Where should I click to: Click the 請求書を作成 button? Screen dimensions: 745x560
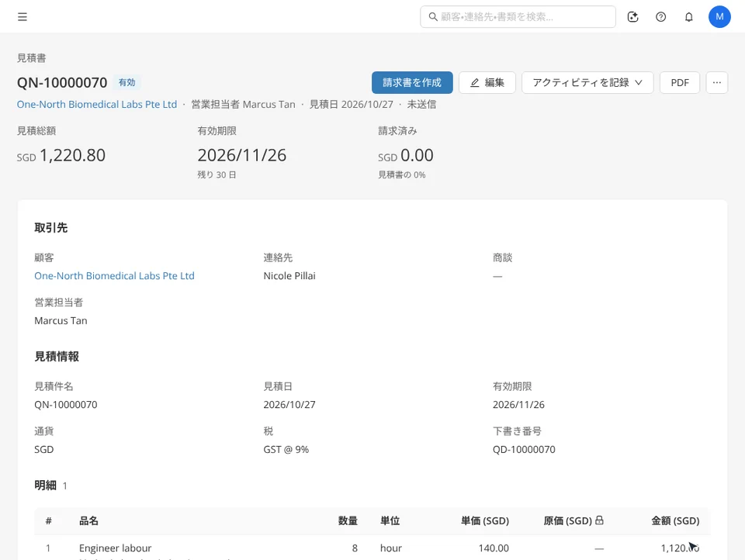[x=412, y=83]
